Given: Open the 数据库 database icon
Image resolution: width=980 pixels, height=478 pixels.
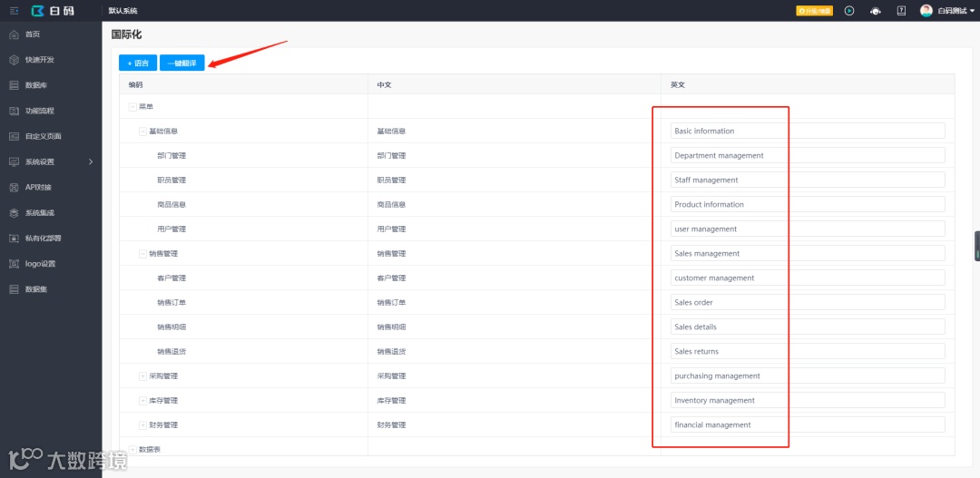Looking at the screenshot, I should [15, 85].
